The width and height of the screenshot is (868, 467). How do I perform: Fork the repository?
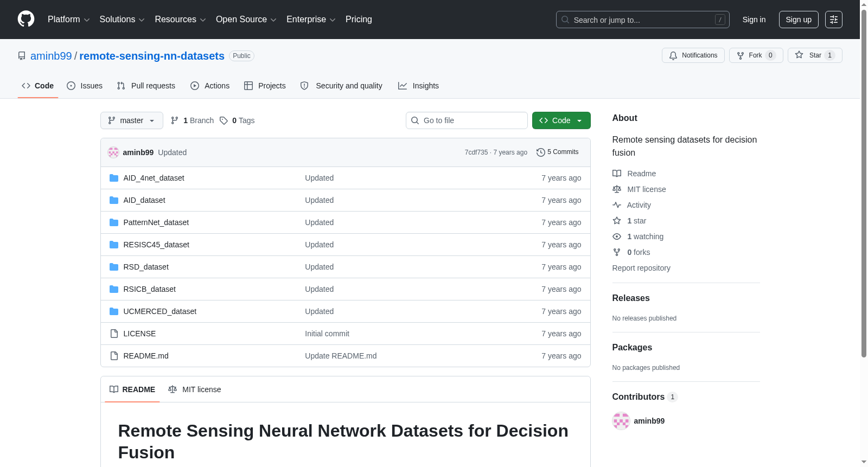(756, 55)
